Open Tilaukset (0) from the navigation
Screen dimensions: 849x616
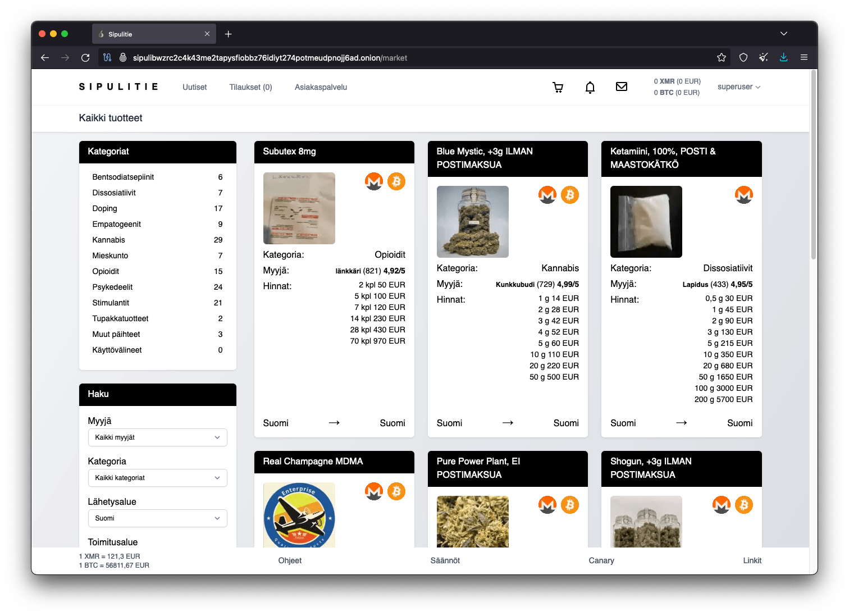click(x=250, y=87)
